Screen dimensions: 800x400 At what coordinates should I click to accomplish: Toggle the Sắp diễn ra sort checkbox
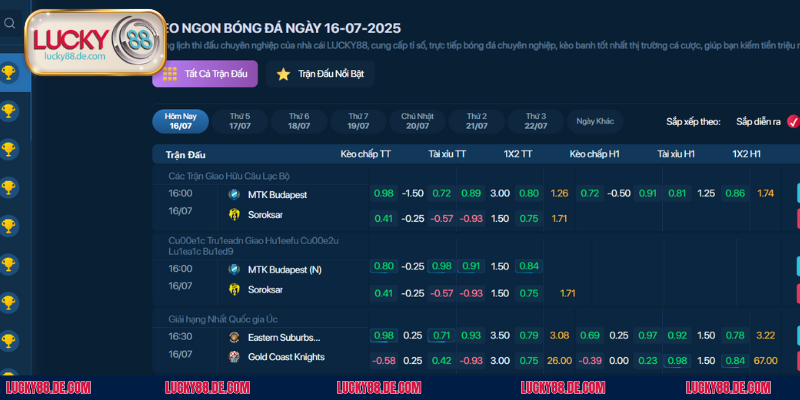point(793,122)
